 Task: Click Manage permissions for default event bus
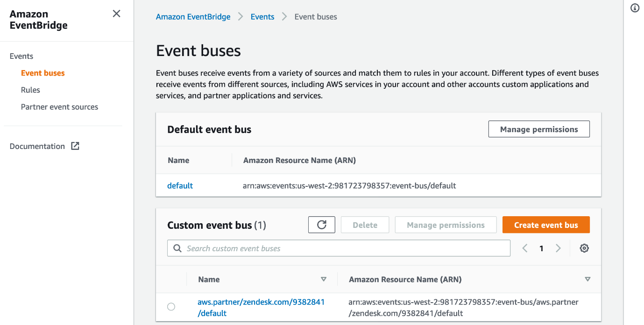[538, 129]
